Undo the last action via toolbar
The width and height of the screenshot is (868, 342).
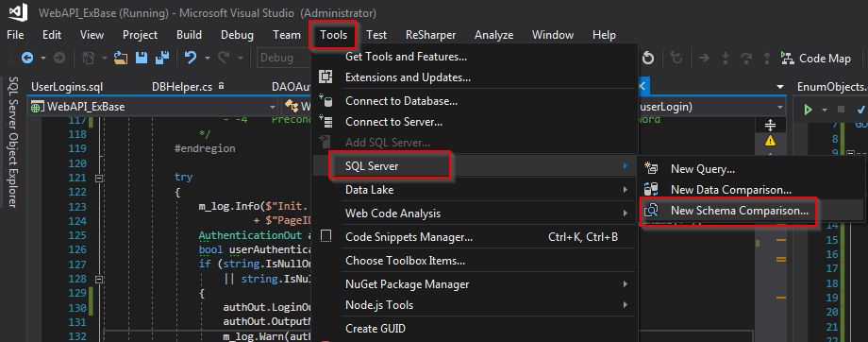tap(191, 58)
